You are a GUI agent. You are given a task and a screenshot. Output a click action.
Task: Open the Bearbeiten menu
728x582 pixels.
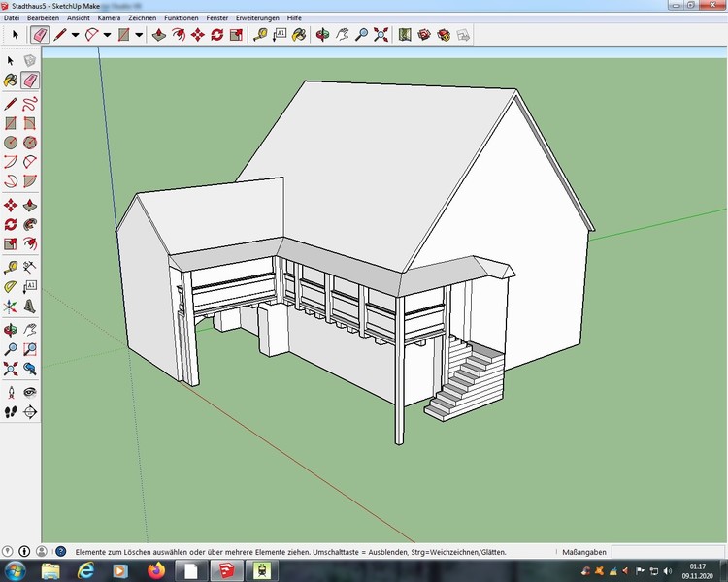pos(43,18)
